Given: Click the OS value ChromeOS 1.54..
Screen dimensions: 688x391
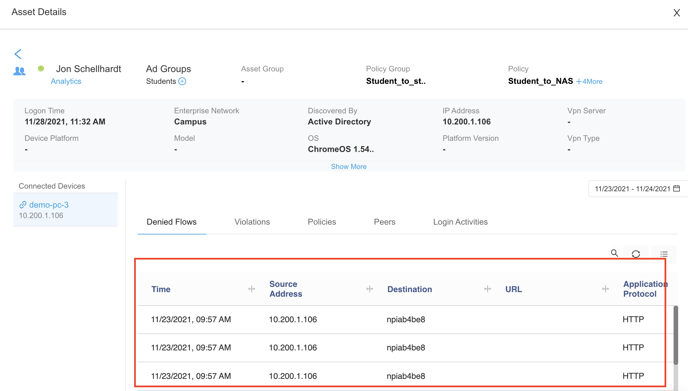Looking at the screenshot, I should [341, 149].
